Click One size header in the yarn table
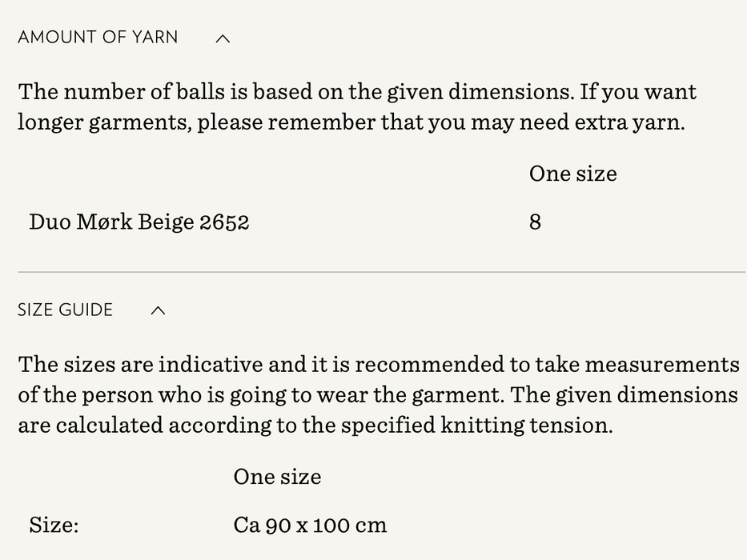 (572, 174)
